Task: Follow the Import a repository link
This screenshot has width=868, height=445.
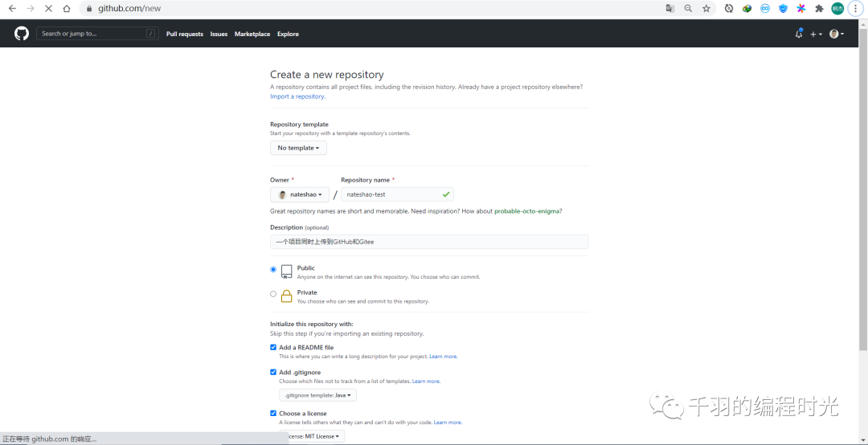Action: pyautogui.click(x=297, y=96)
